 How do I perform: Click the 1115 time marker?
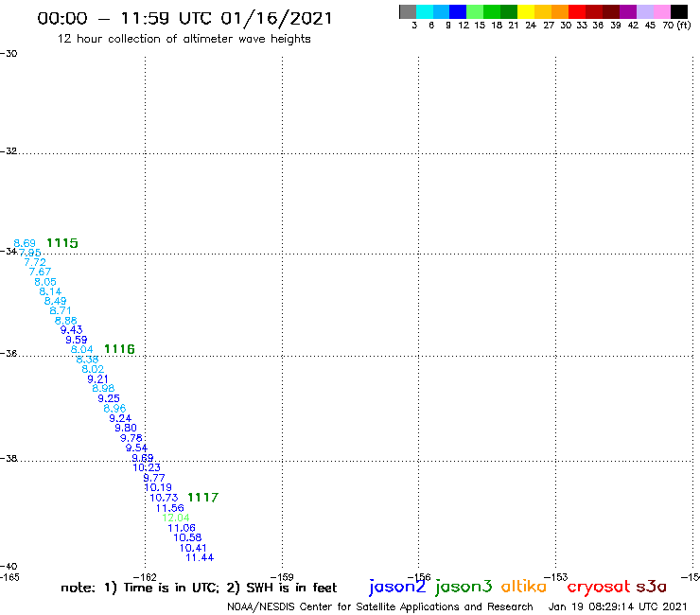62,243
